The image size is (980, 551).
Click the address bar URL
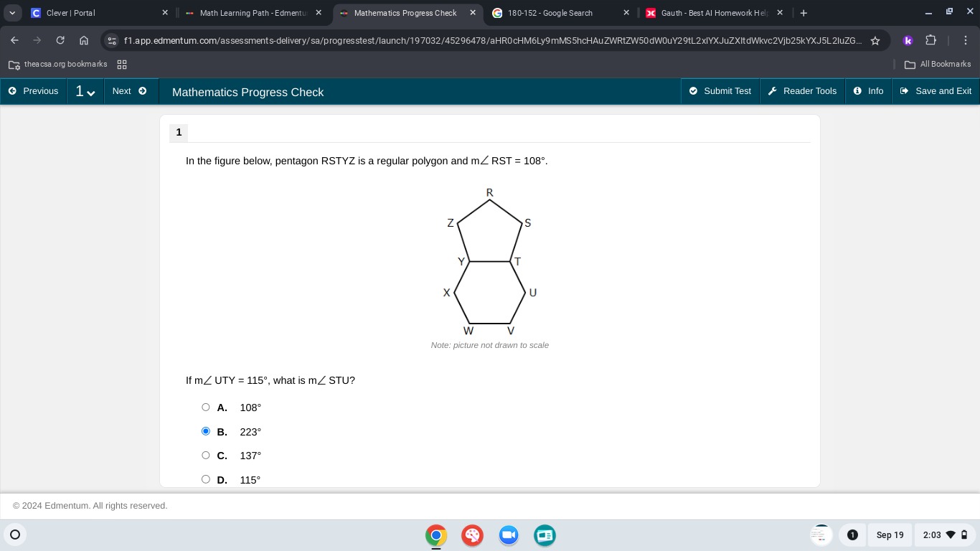pos(494,41)
